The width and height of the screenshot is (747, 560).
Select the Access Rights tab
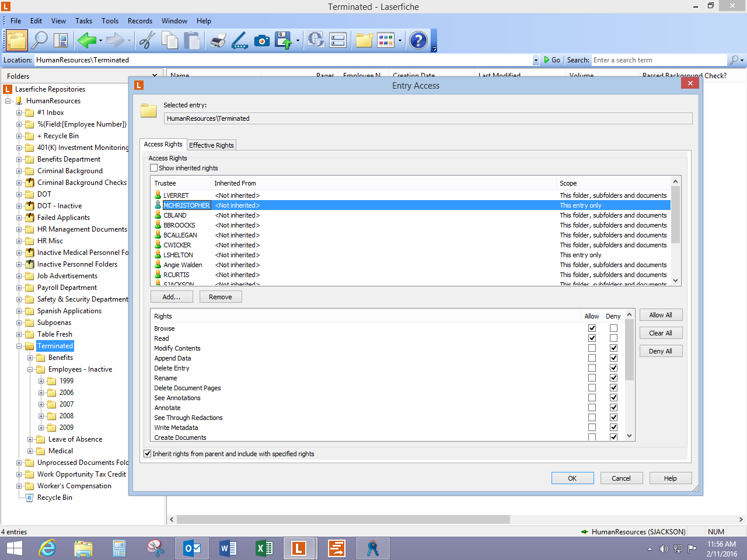click(x=163, y=144)
